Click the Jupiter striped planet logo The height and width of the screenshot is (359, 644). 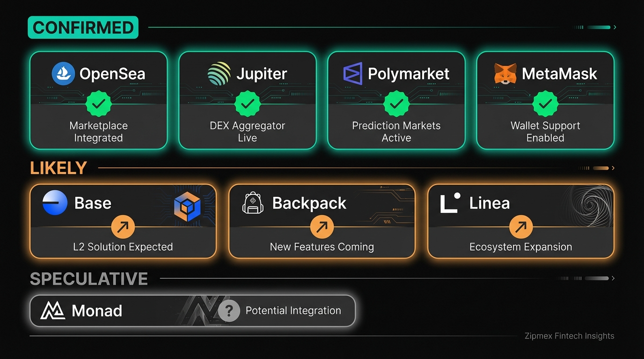(220, 74)
